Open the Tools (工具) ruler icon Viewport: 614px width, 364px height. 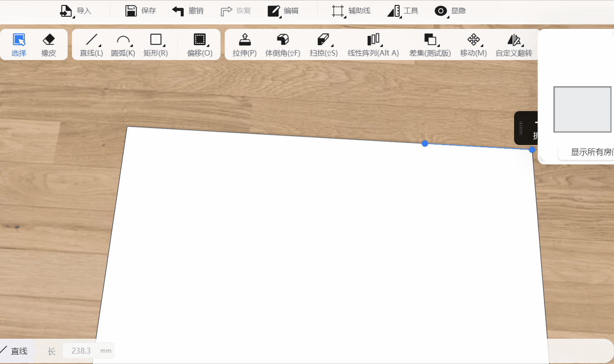click(x=394, y=11)
